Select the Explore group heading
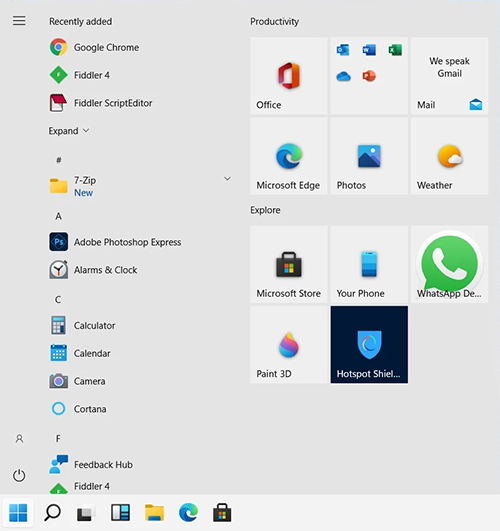500x531 pixels. pyautogui.click(x=265, y=210)
